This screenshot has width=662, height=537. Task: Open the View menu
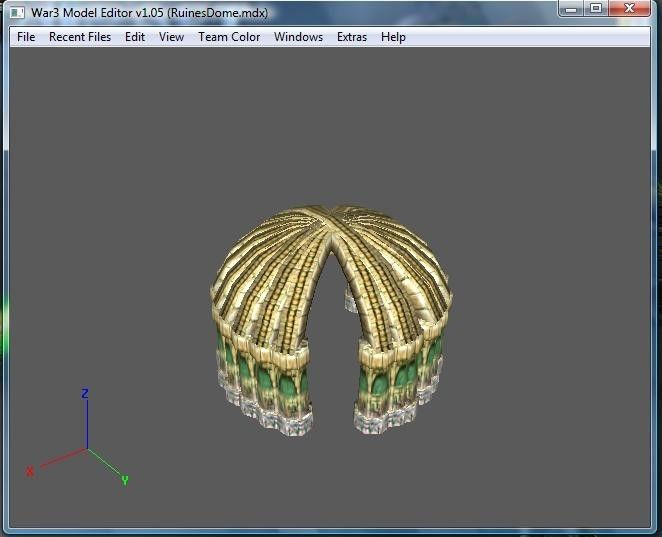(x=171, y=37)
